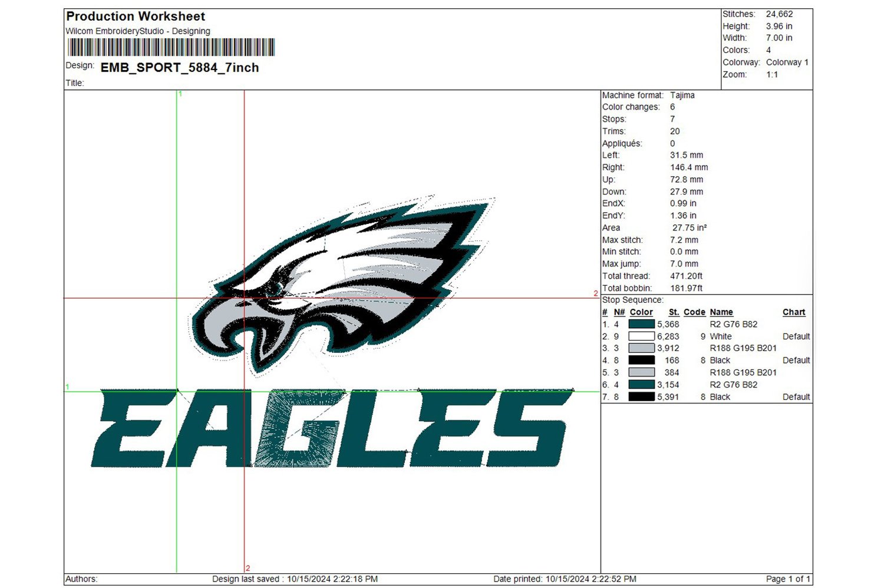The width and height of the screenshot is (884, 588).
Task: Click the EndX value '0.99 in'
Action: tap(683, 204)
